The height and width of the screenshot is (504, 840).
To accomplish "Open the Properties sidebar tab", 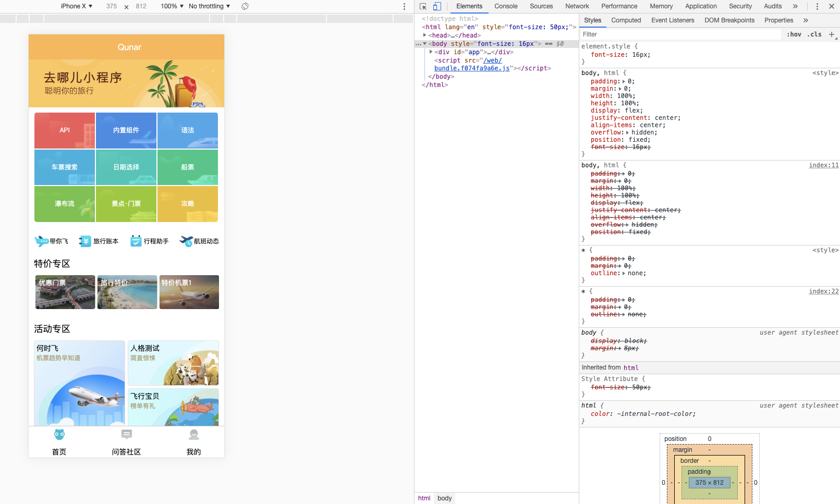I will click(x=779, y=20).
